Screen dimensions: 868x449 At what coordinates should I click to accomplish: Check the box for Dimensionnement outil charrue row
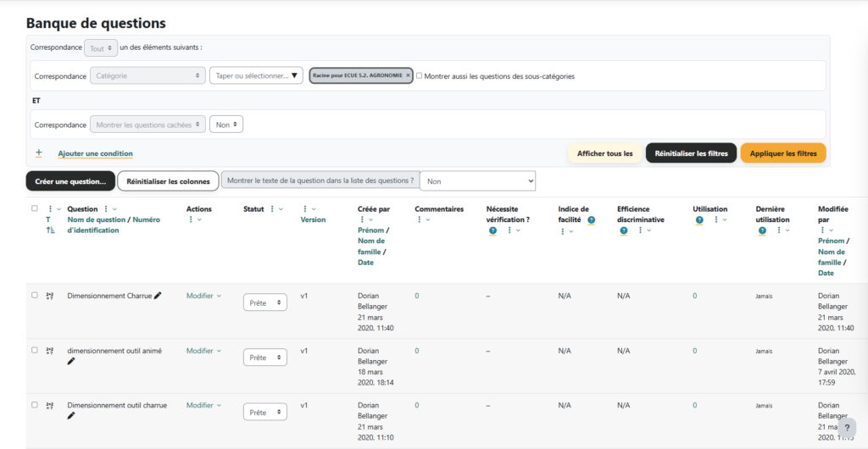(35, 405)
